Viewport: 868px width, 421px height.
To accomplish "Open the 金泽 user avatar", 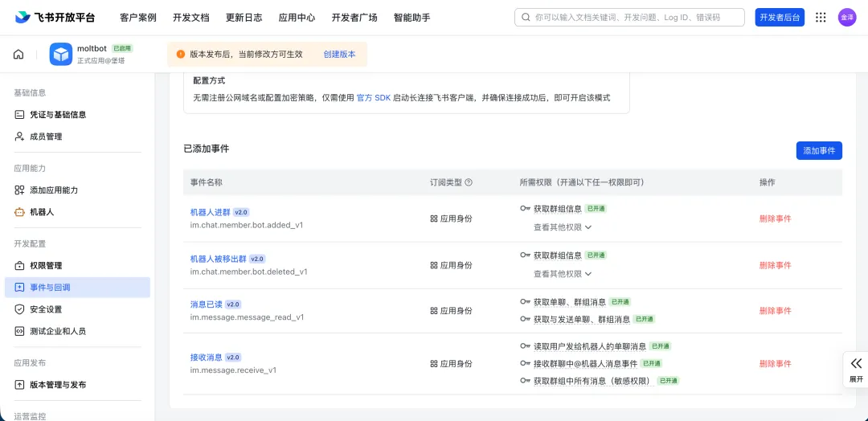I will click(x=847, y=17).
